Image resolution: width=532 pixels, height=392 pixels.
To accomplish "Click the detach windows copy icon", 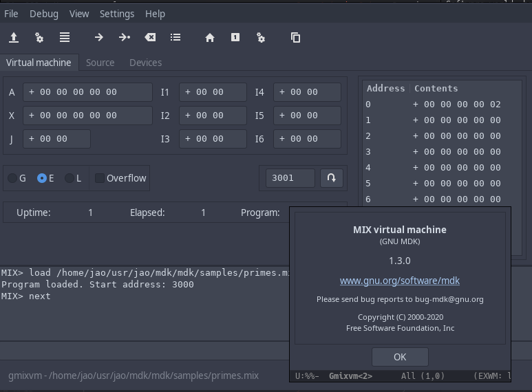I will [x=295, y=37].
